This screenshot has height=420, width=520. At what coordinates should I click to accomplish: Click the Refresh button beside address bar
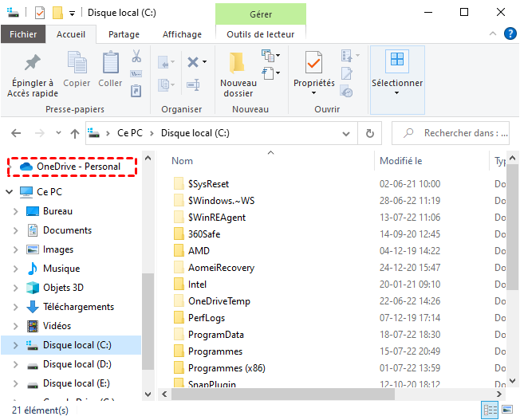coord(370,133)
